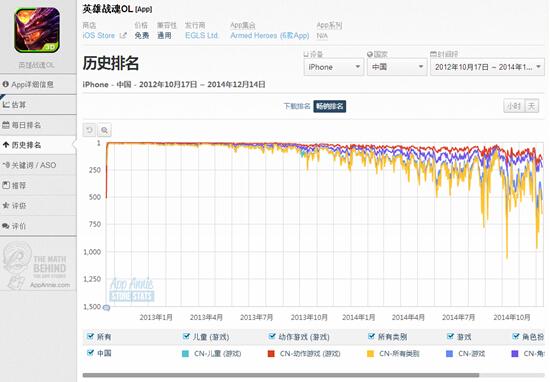Open 评价 comments icon in sidebar
The width and height of the screenshot is (550, 382).
[6, 226]
